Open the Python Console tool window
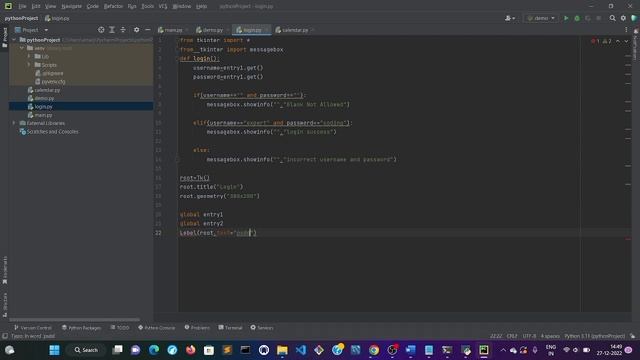Screen dimensions: 640x360 (157, 328)
